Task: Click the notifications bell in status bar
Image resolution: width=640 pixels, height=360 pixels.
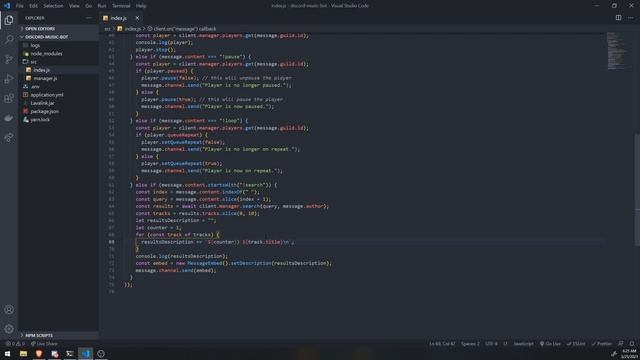Action: click(x=632, y=344)
